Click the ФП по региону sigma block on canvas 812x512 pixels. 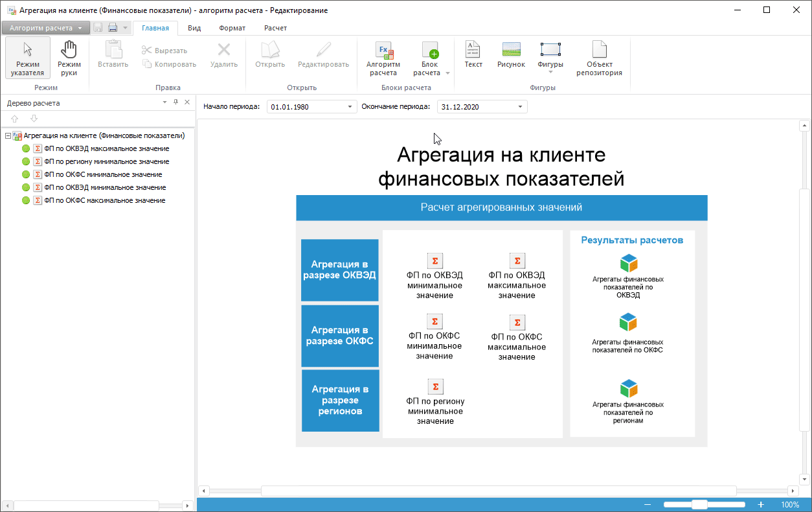[x=435, y=386]
